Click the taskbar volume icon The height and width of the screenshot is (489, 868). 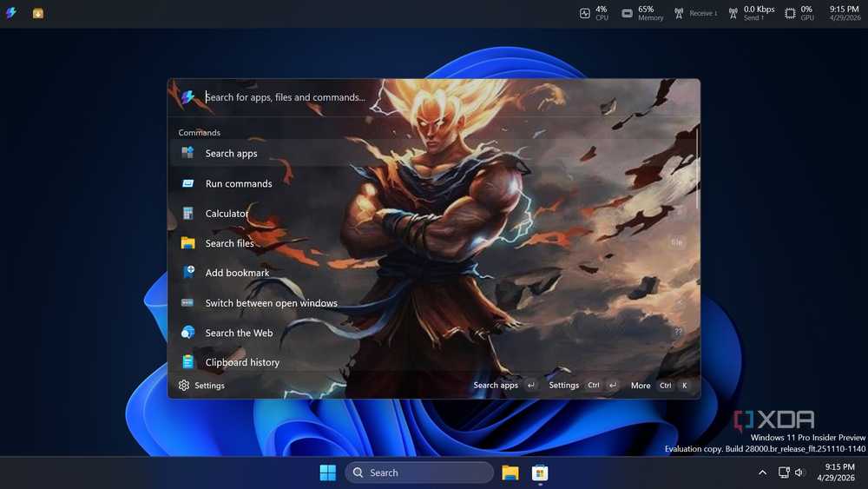pos(799,472)
